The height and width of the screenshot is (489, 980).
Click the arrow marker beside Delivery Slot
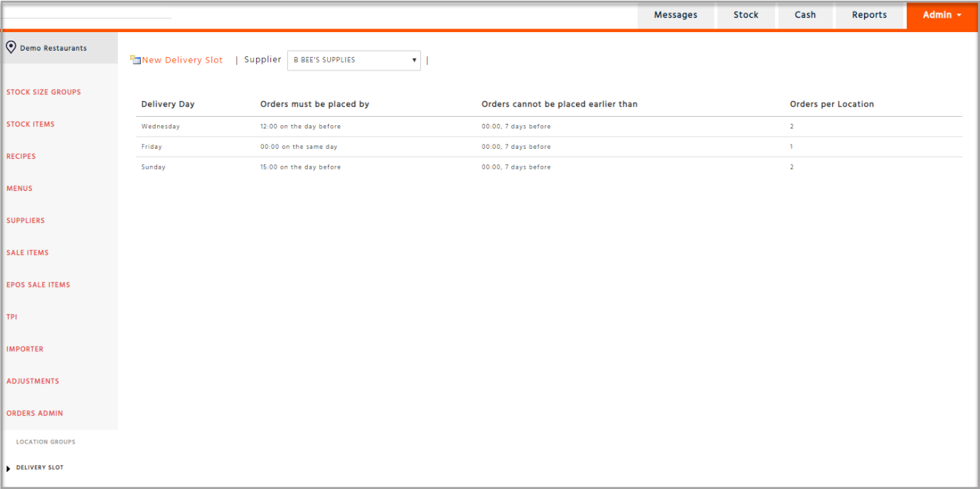[x=8, y=468]
